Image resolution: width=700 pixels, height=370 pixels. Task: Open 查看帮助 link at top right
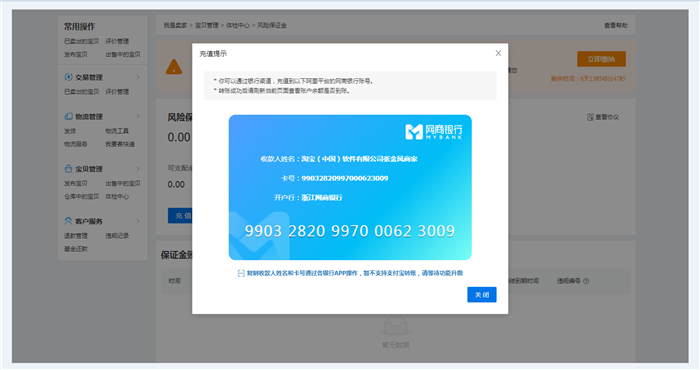(616, 25)
